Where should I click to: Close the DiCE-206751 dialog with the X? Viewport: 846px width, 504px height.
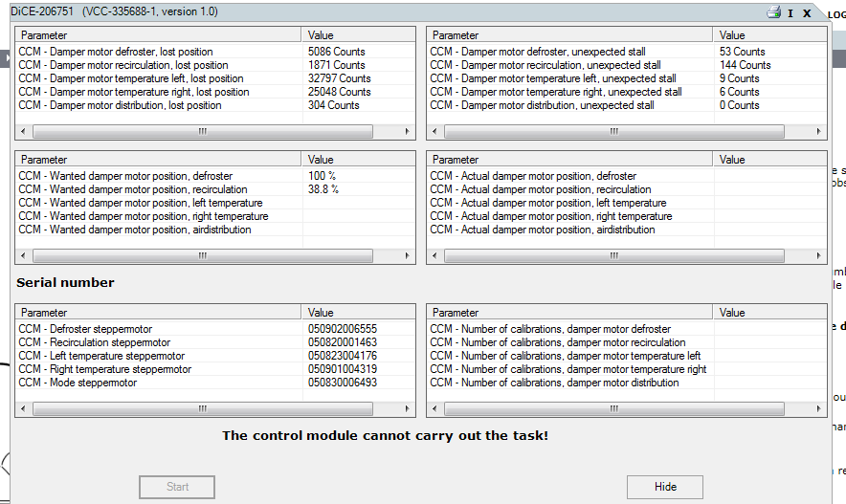click(x=807, y=13)
